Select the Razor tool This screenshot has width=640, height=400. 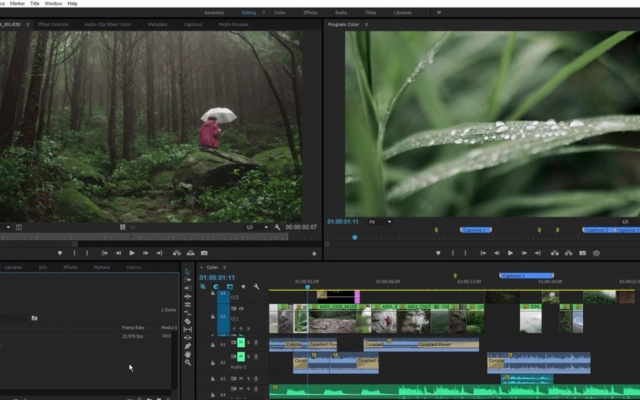click(187, 321)
